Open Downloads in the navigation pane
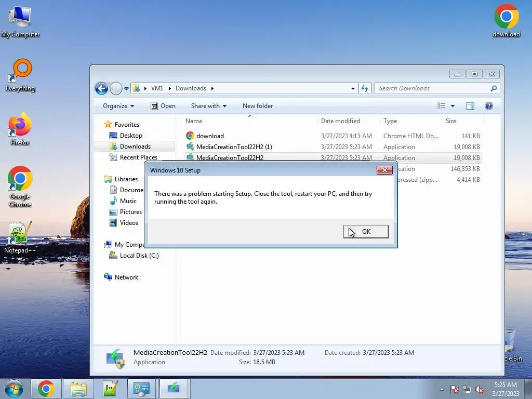The width and height of the screenshot is (532, 399). pos(135,146)
